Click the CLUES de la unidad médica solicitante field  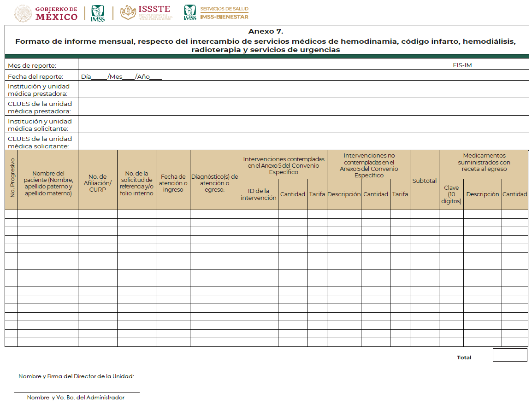[303, 142]
